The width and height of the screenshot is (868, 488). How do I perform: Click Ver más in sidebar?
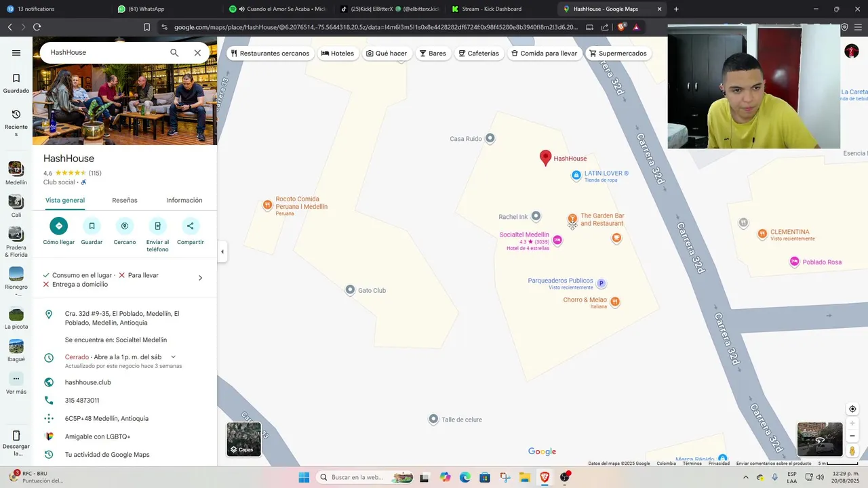coord(16,384)
